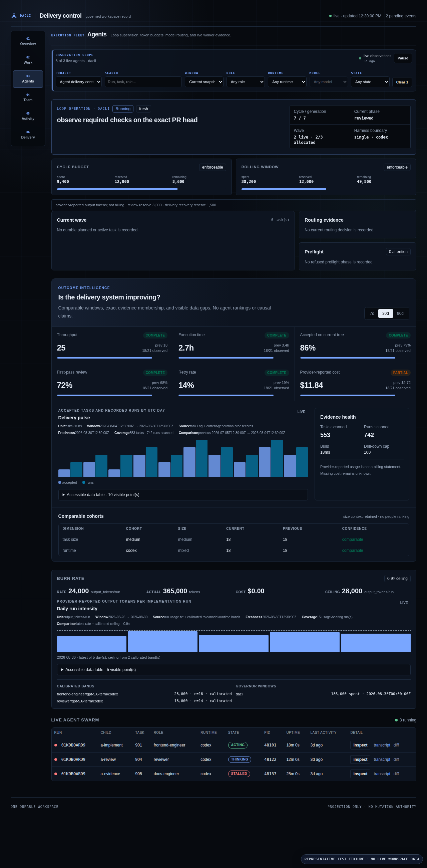Open the Project dropdown
Screen dimensions: 427x868
78,82
